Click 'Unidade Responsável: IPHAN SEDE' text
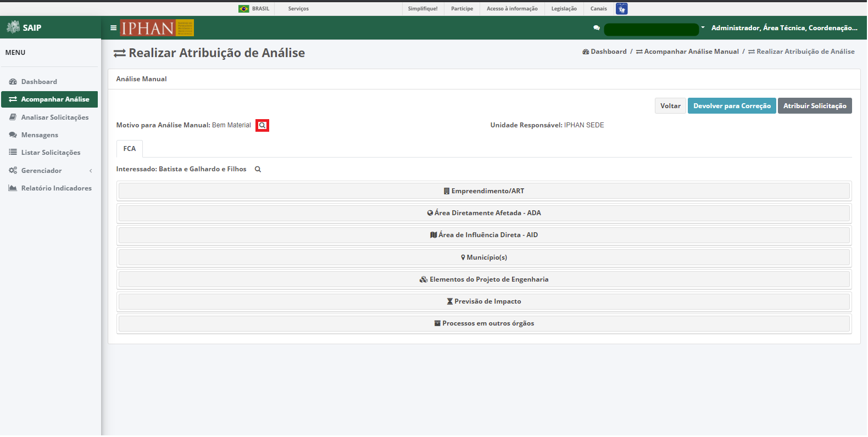Viewport: 868px width, 437px height. (x=547, y=125)
